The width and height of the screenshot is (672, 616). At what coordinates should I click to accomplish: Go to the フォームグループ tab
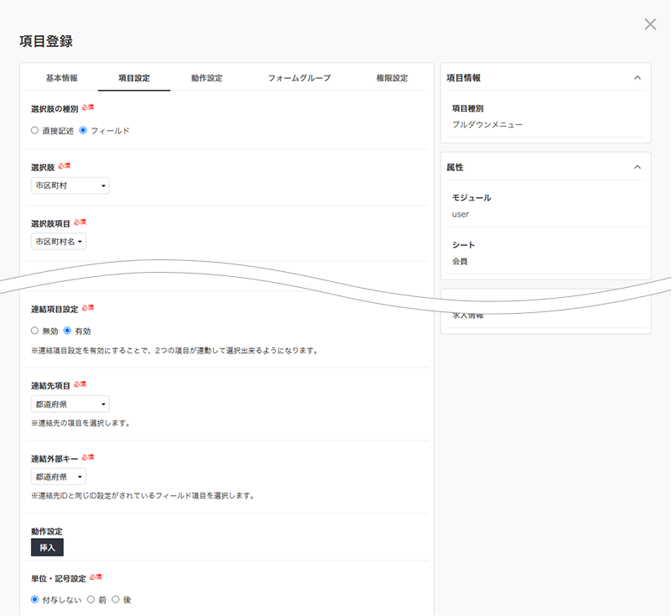click(299, 78)
